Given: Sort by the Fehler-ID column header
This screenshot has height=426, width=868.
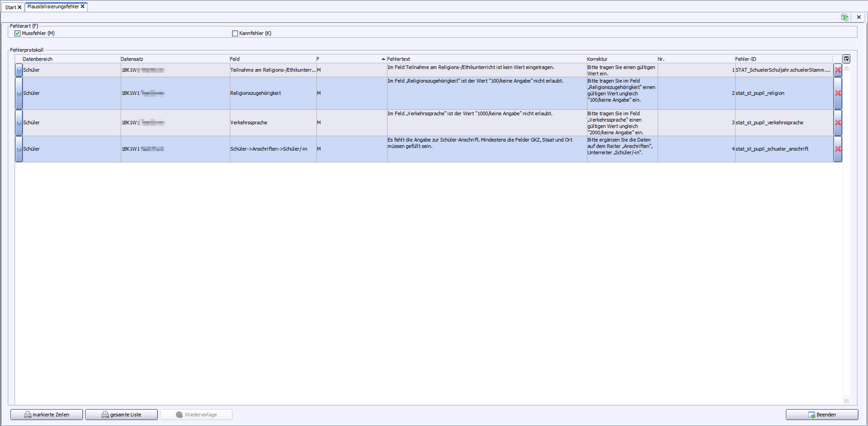Looking at the screenshot, I should [x=783, y=59].
